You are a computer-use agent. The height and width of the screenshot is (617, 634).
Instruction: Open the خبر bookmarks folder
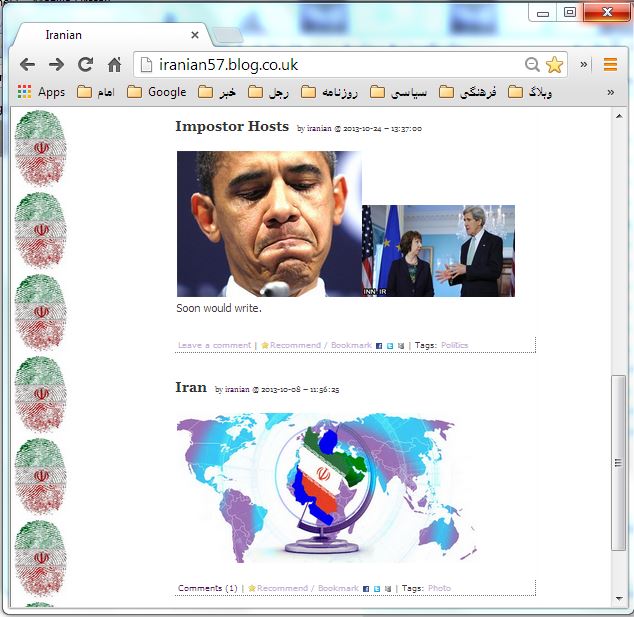(217, 92)
